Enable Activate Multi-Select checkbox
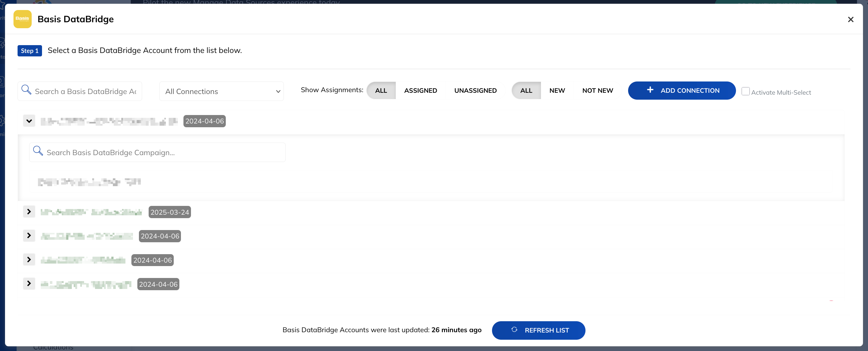The image size is (868, 351). tap(745, 91)
